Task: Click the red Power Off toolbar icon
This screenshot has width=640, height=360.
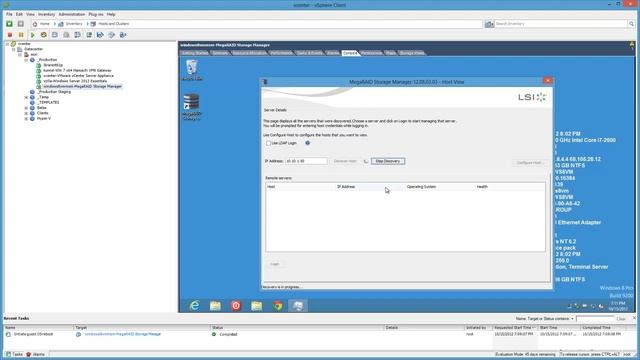Action: coord(10,35)
